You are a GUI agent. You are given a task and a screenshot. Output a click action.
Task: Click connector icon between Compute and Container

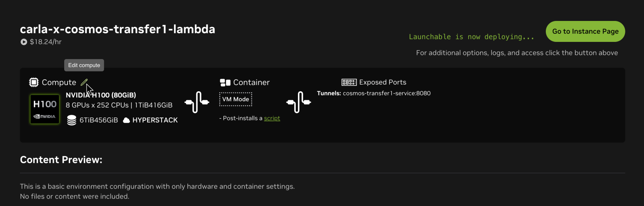click(197, 102)
